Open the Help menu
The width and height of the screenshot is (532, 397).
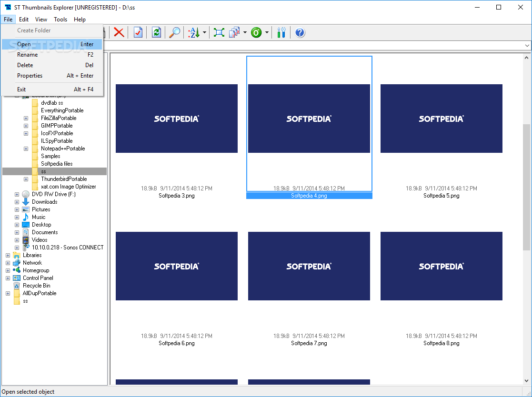tap(80, 20)
